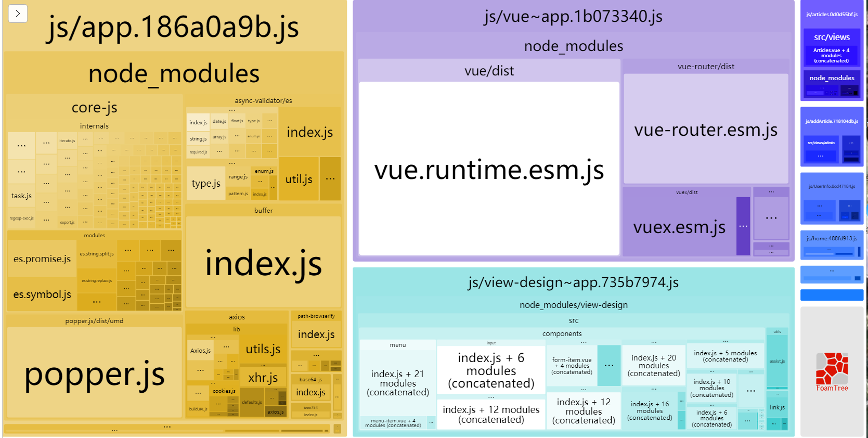
Task: Select the view-design link.js tile
Action: pyautogui.click(x=777, y=407)
